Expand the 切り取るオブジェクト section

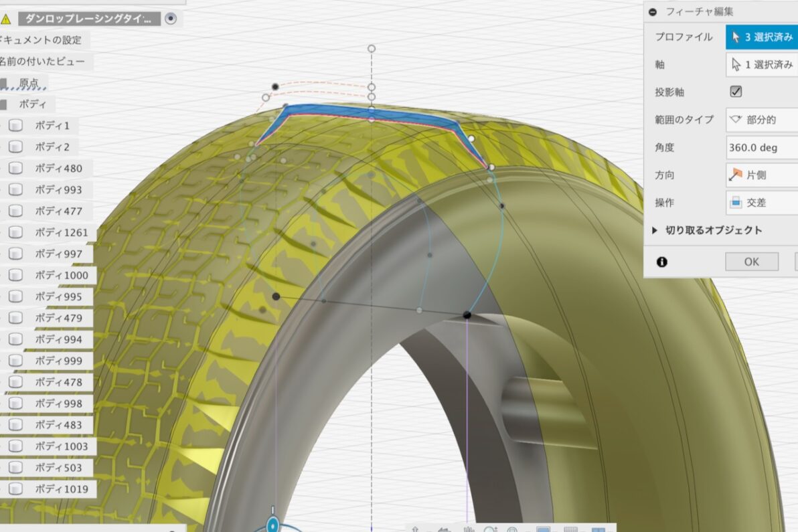[x=655, y=230]
